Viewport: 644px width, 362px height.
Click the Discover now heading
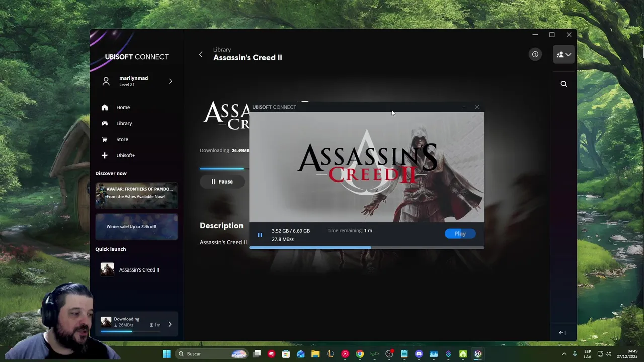coord(111,173)
